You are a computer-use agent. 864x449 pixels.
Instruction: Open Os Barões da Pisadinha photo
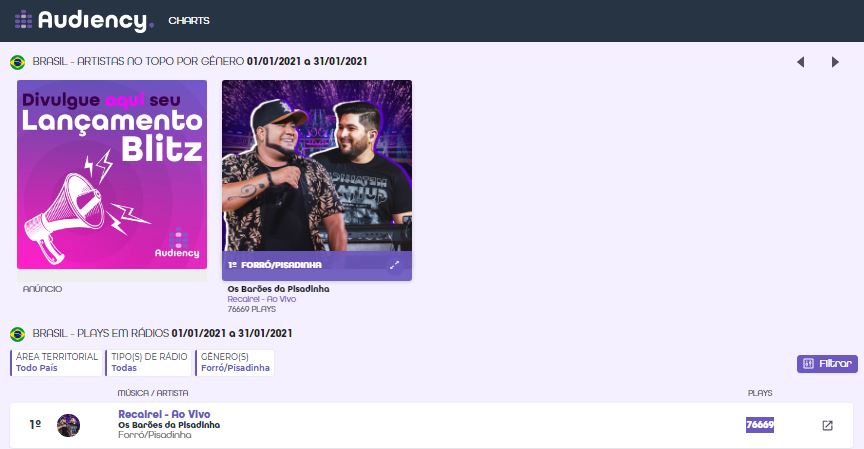coord(317,166)
